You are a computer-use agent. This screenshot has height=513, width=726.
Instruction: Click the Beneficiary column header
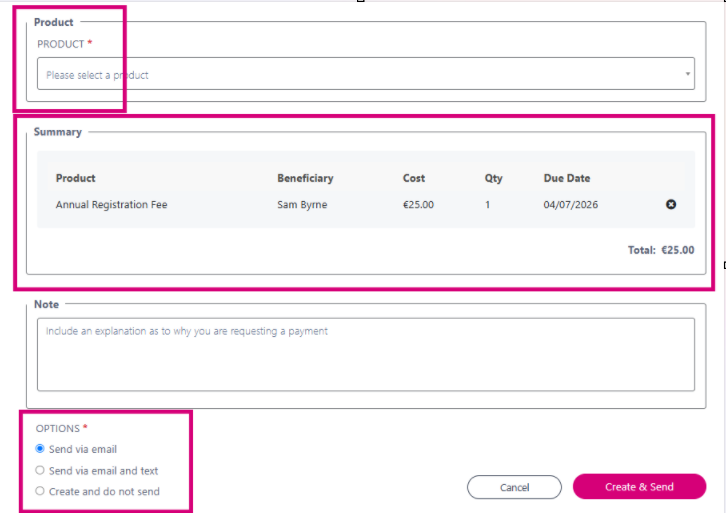point(305,178)
